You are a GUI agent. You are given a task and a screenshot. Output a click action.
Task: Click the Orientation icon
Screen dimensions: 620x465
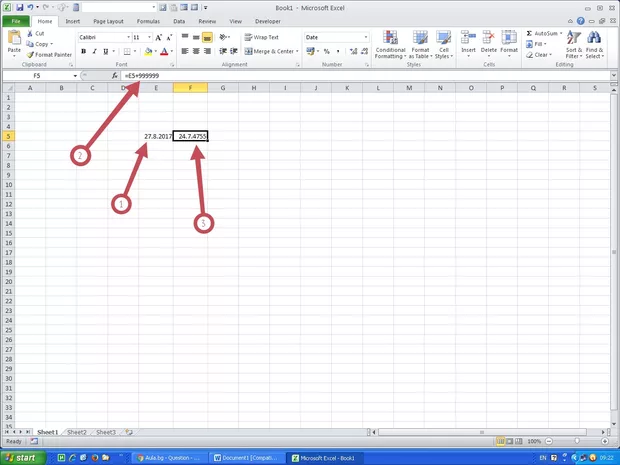[x=224, y=37]
